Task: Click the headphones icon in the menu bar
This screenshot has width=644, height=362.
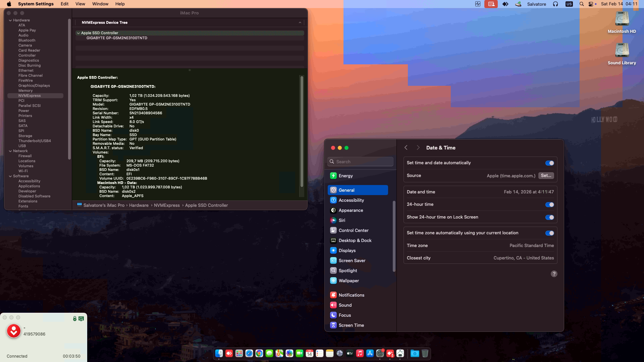Action: pyautogui.click(x=555, y=4)
